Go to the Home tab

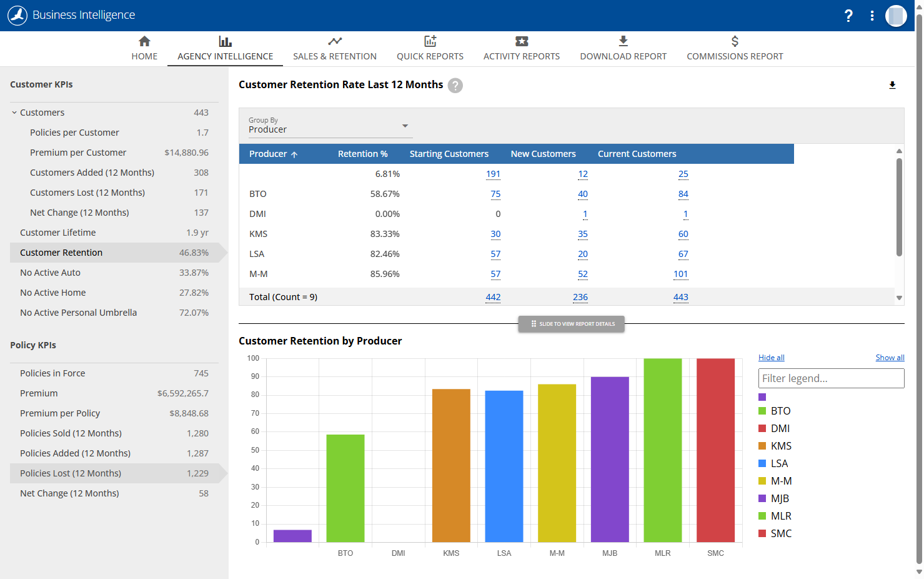pyautogui.click(x=144, y=49)
